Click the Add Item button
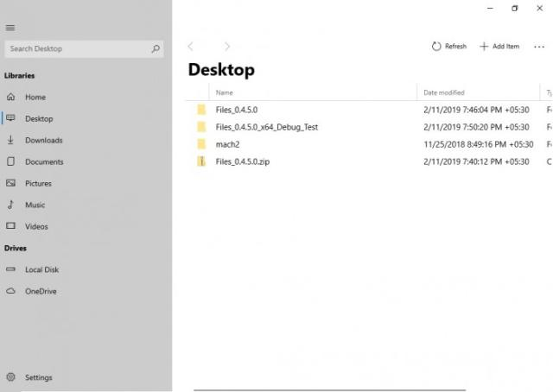The height and width of the screenshot is (392, 553). 499,47
